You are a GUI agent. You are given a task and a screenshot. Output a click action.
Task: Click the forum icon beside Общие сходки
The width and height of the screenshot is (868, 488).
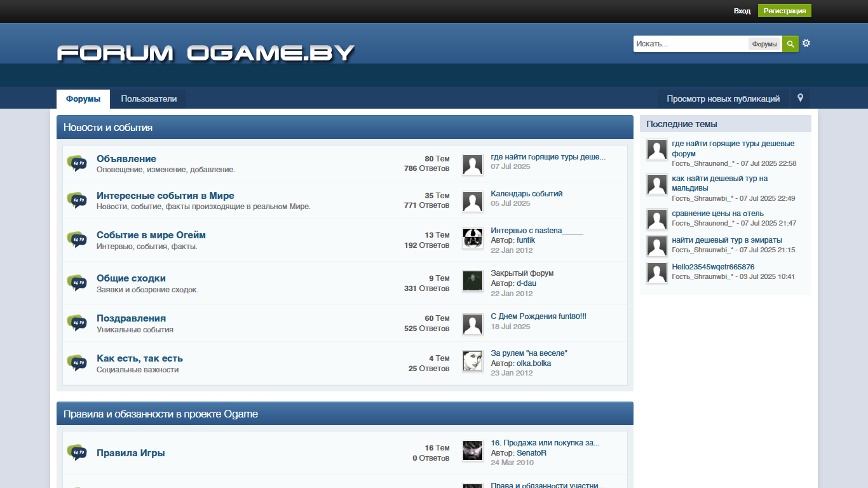coord(77,283)
